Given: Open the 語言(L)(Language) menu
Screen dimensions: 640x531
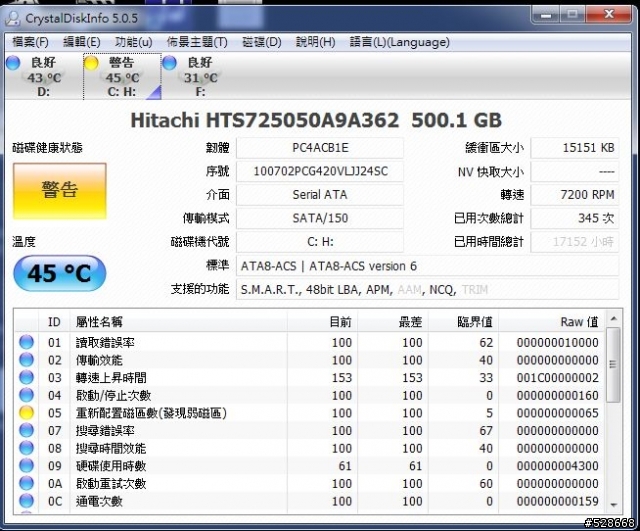Looking at the screenshot, I should pos(400,42).
